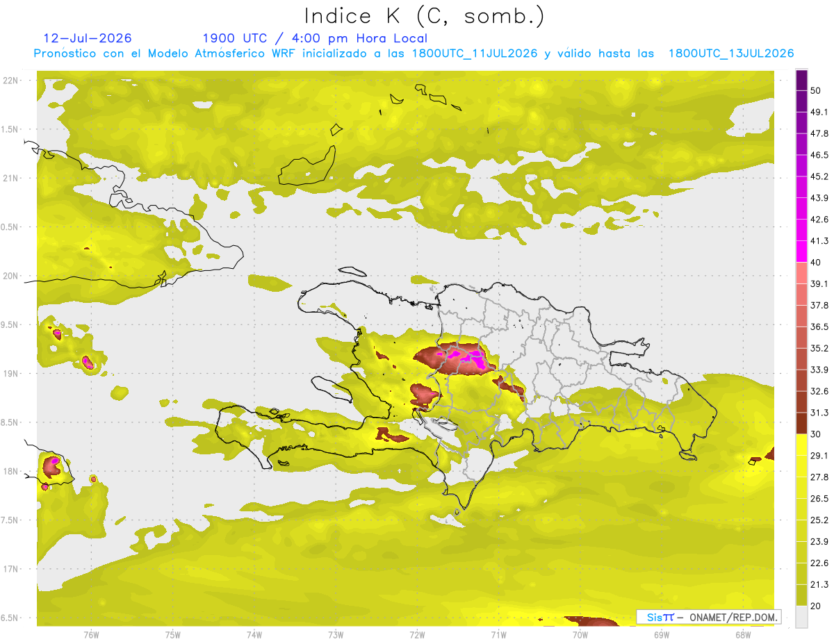Screen dimensions: 834x644
Task: Click the '22N' latitude label
Action: [10, 80]
